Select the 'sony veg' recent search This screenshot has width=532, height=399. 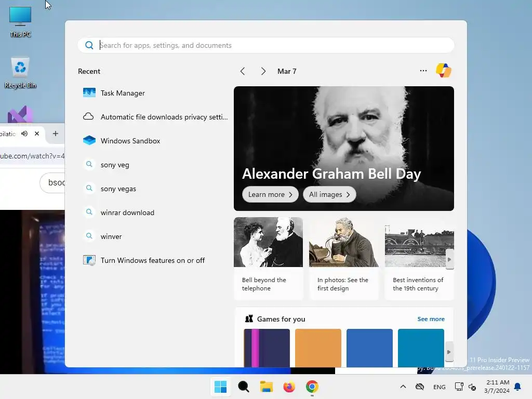[x=153, y=165]
